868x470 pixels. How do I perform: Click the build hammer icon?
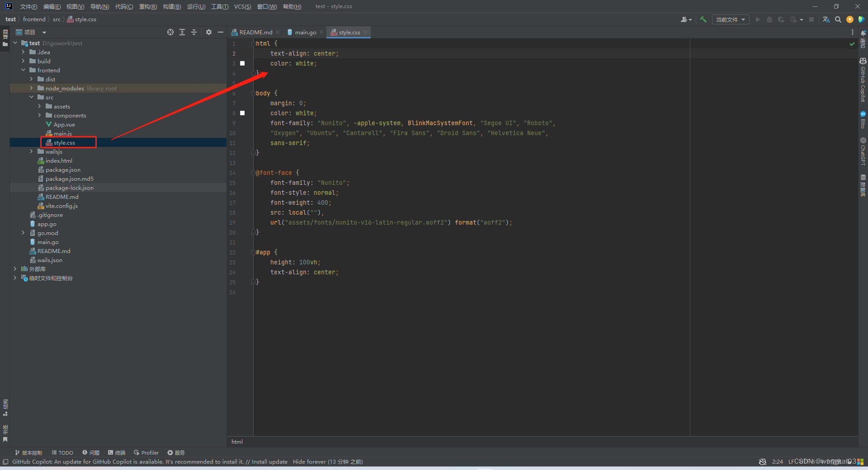(x=703, y=19)
